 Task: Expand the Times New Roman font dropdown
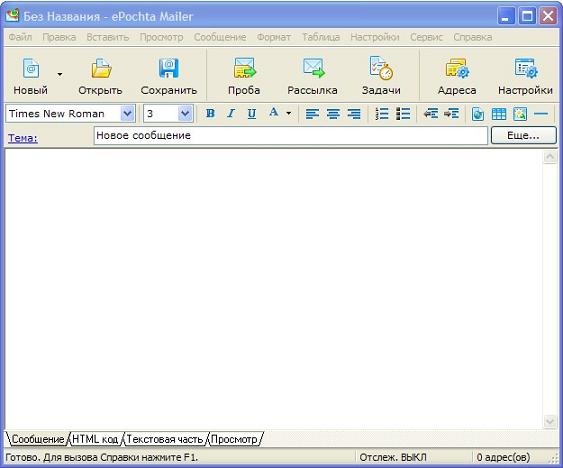point(127,114)
